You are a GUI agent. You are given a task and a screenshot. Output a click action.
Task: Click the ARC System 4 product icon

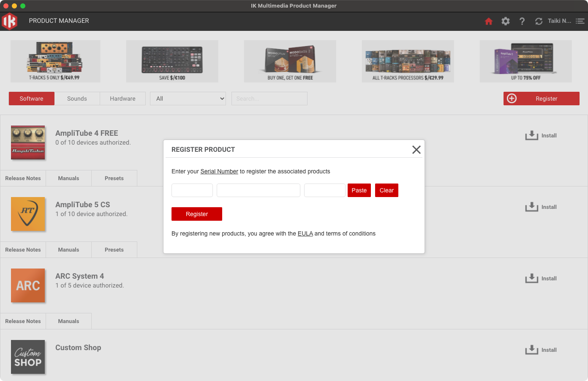[28, 285]
